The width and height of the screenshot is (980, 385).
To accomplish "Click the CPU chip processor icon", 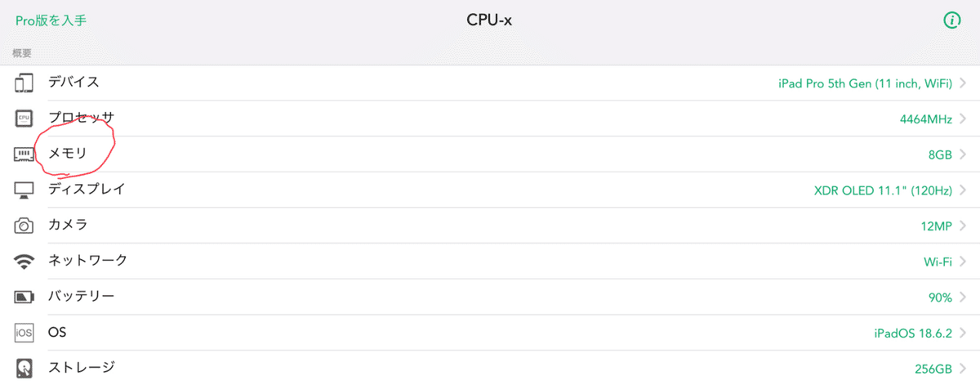I will tap(24, 119).
